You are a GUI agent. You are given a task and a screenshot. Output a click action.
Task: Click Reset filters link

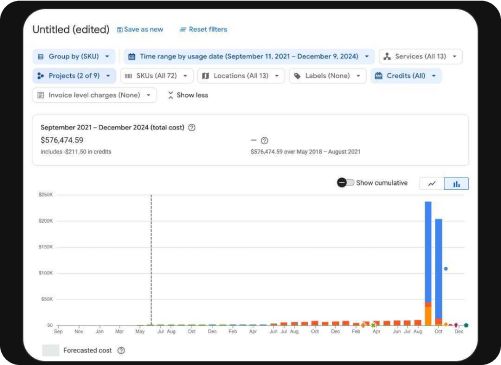tap(203, 30)
